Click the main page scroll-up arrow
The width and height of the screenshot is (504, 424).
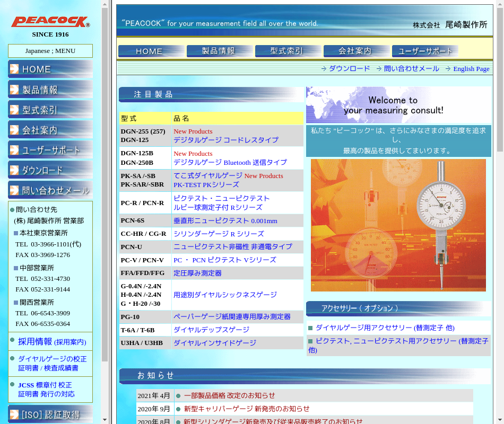[x=499, y=4]
